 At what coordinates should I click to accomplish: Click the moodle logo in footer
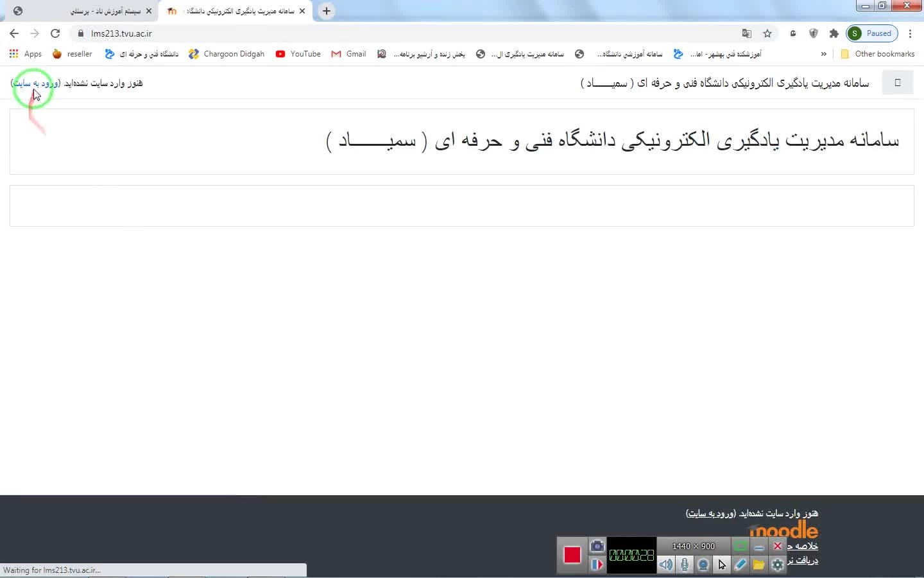coord(783,530)
